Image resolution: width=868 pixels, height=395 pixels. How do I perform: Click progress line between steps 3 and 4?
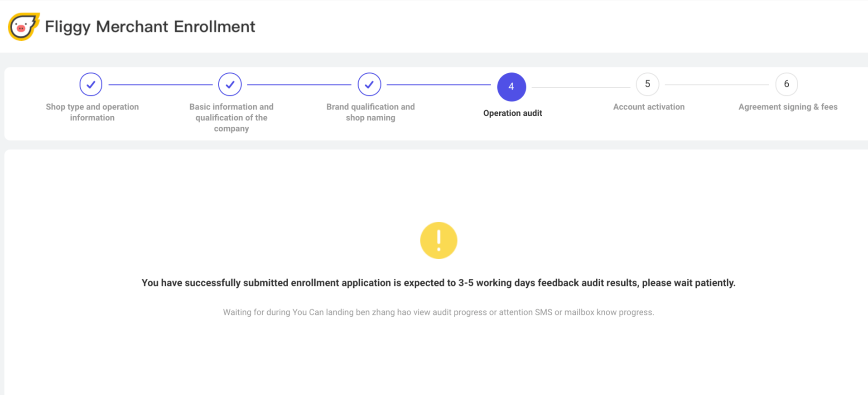pyautogui.click(x=439, y=85)
